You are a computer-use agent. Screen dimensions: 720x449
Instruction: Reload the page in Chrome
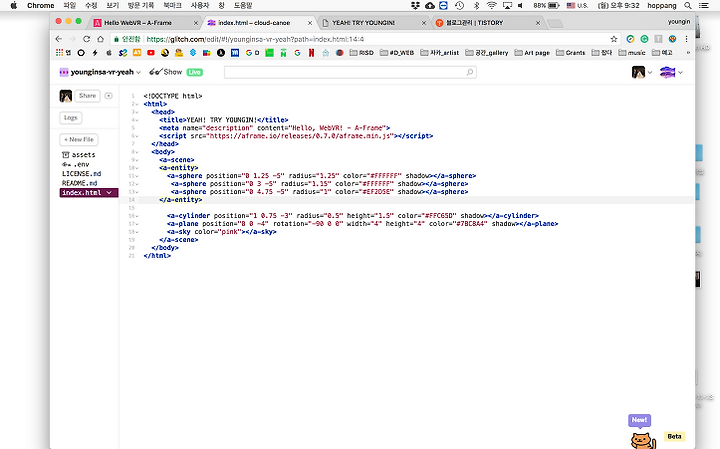[x=86, y=39]
